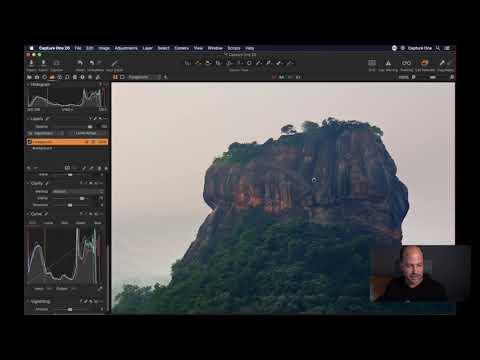Open the Edit menu
The image size is (480, 360).
click(x=90, y=48)
